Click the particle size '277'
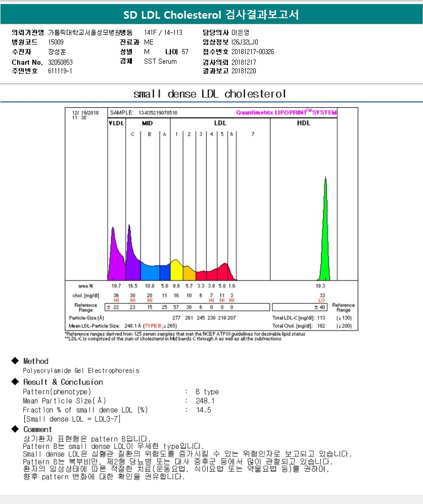Viewport: 423px width, 504px height. point(176,318)
